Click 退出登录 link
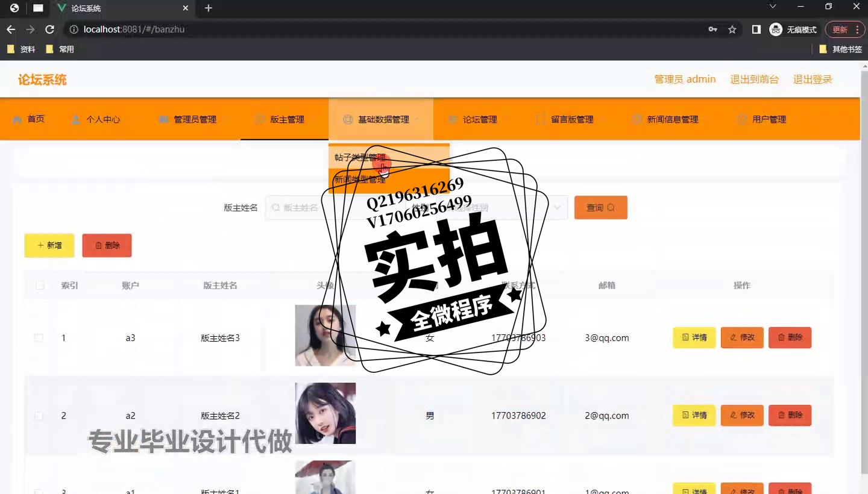The image size is (868, 494). [x=813, y=80]
